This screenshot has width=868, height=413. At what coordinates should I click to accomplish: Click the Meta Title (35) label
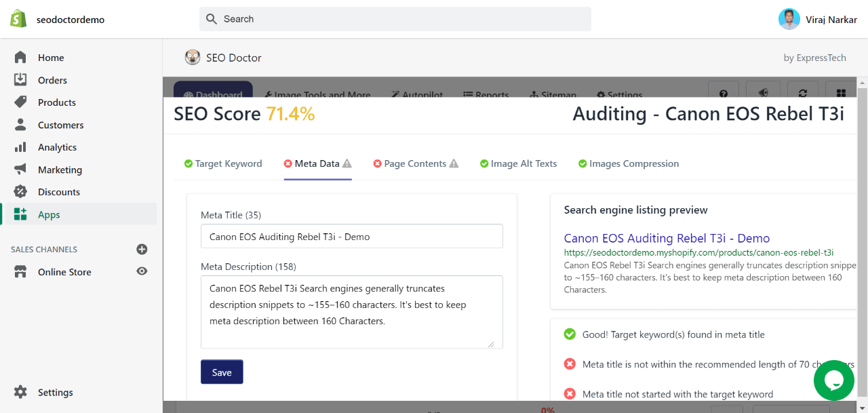pos(231,215)
